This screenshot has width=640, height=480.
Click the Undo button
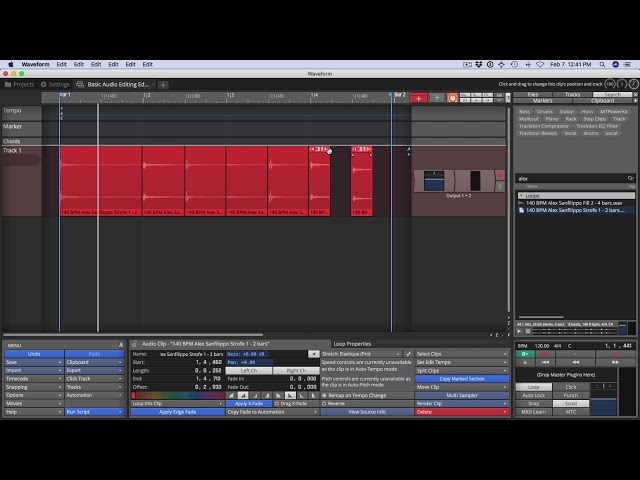pyautogui.click(x=34, y=354)
